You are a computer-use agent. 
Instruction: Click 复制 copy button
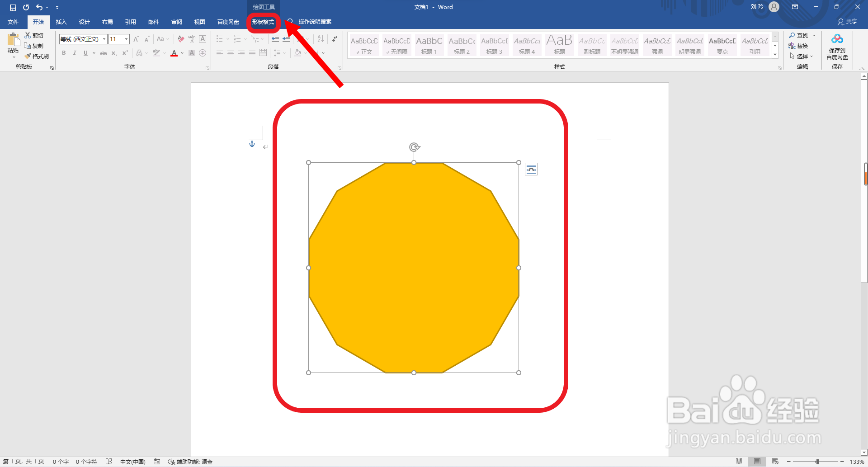tap(34, 46)
